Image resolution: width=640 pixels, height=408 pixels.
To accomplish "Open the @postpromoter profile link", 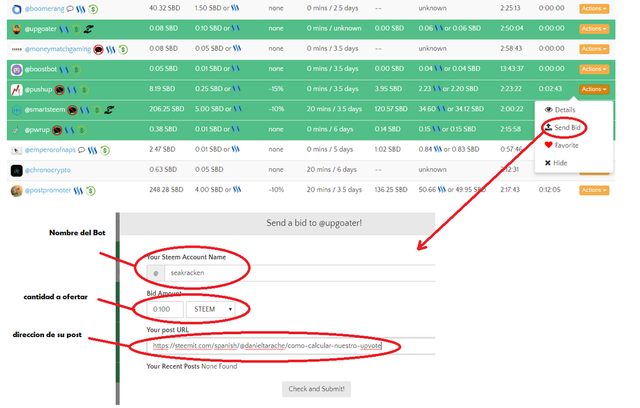I will 48,190.
